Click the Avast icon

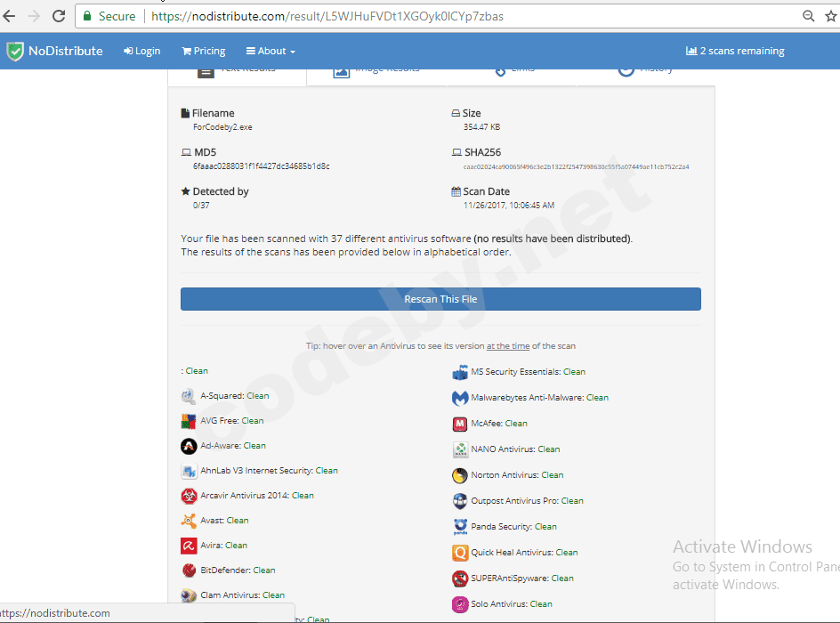pyautogui.click(x=188, y=521)
